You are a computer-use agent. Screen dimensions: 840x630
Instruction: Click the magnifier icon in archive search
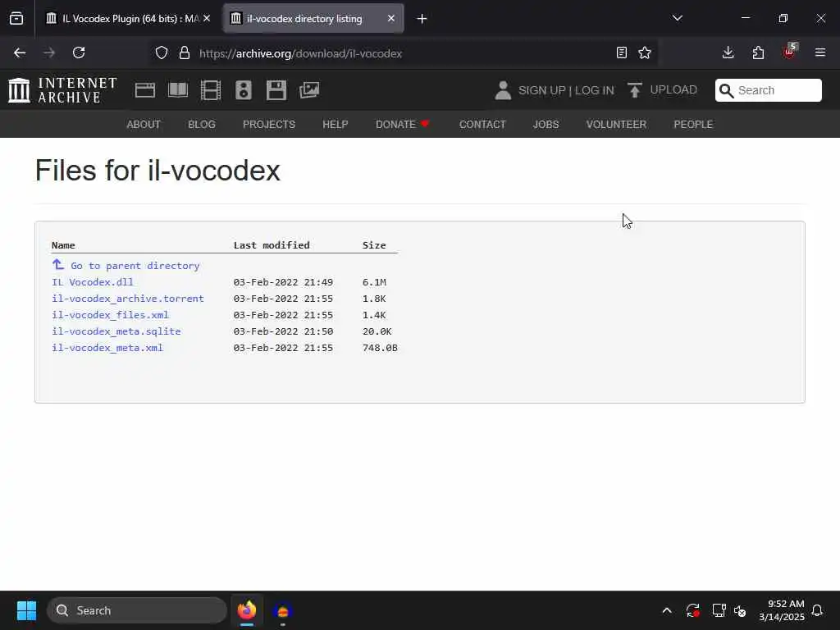point(727,90)
